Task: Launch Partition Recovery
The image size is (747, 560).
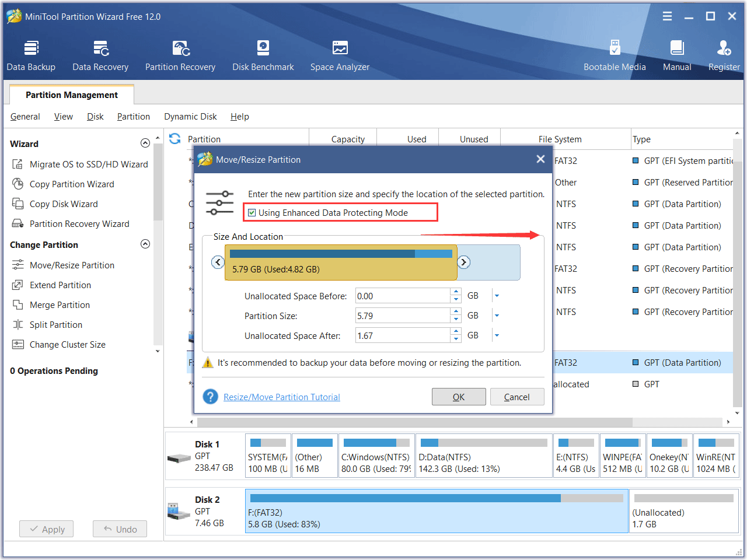Action: coord(180,56)
